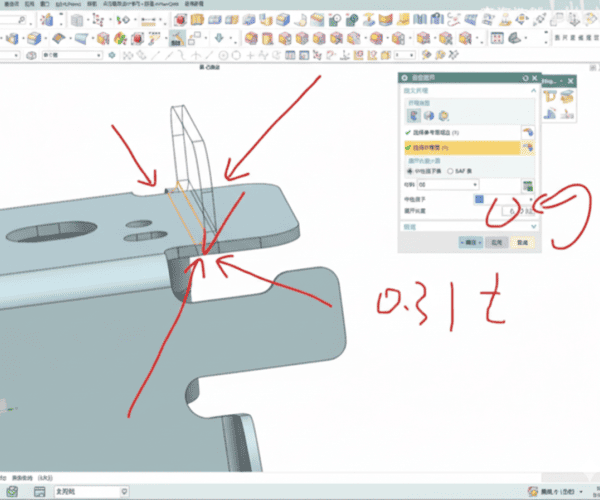Click the small gray cube icon in selection toolbar
Viewport: 600px width, 500px height.
31,56
